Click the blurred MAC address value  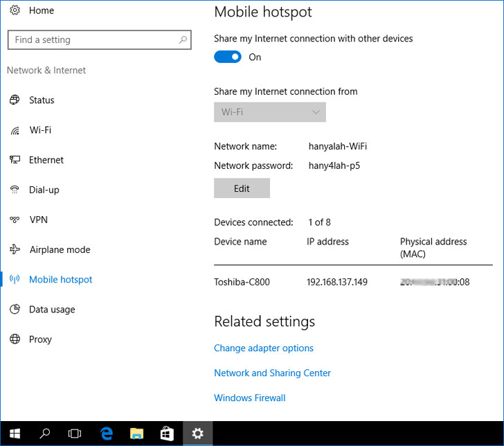[435, 282]
